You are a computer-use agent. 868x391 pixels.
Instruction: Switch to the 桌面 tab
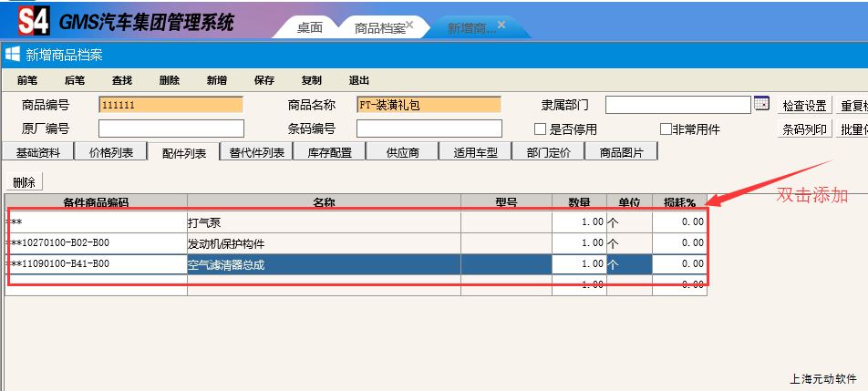click(x=310, y=27)
